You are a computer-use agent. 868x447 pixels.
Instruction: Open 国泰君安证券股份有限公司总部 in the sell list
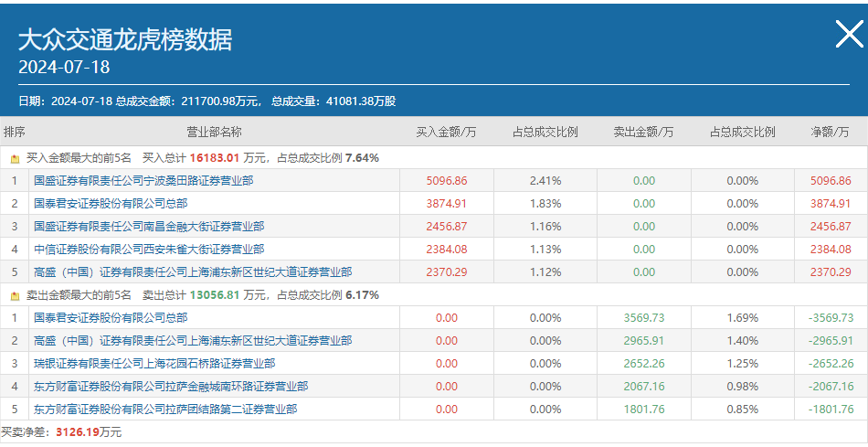click(x=111, y=318)
